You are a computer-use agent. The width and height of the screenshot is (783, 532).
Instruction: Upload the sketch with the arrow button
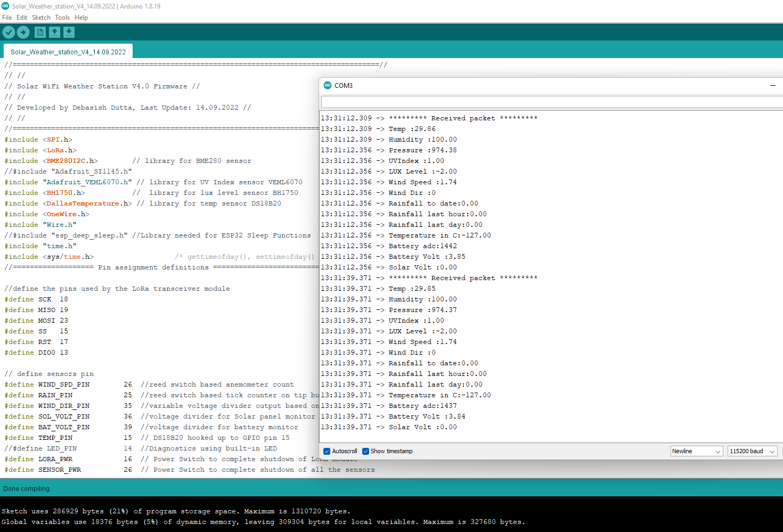(23, 32)
